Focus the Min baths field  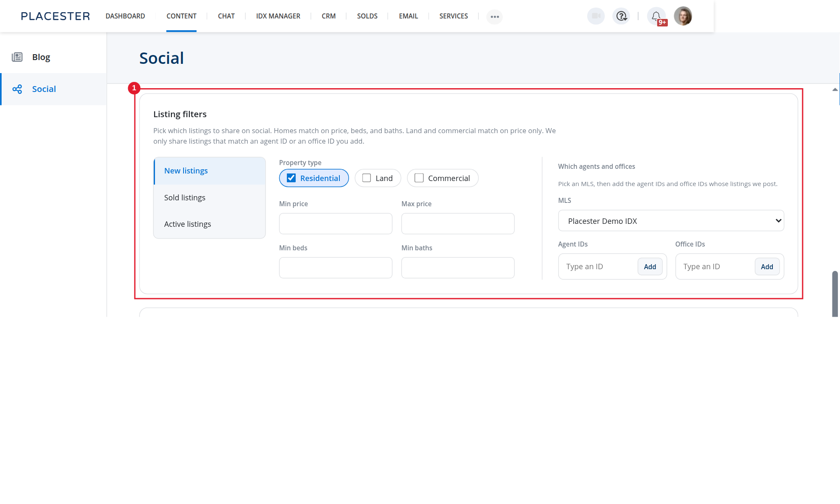458,268
